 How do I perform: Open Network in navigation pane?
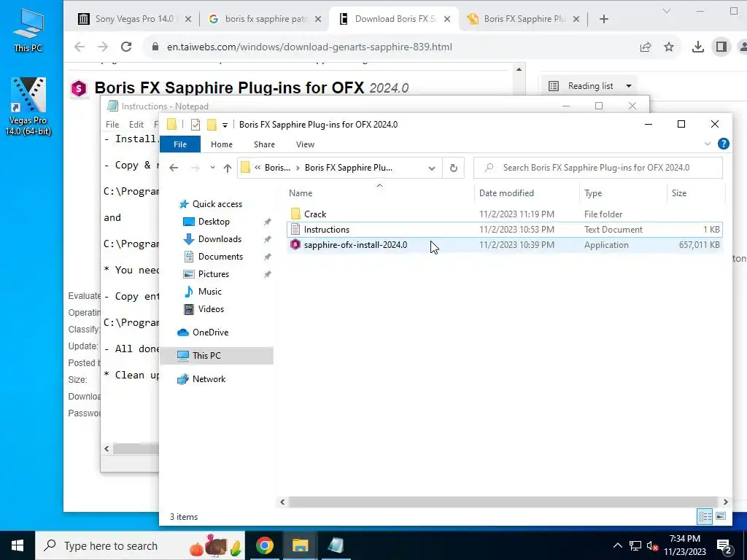pos(209,379)
